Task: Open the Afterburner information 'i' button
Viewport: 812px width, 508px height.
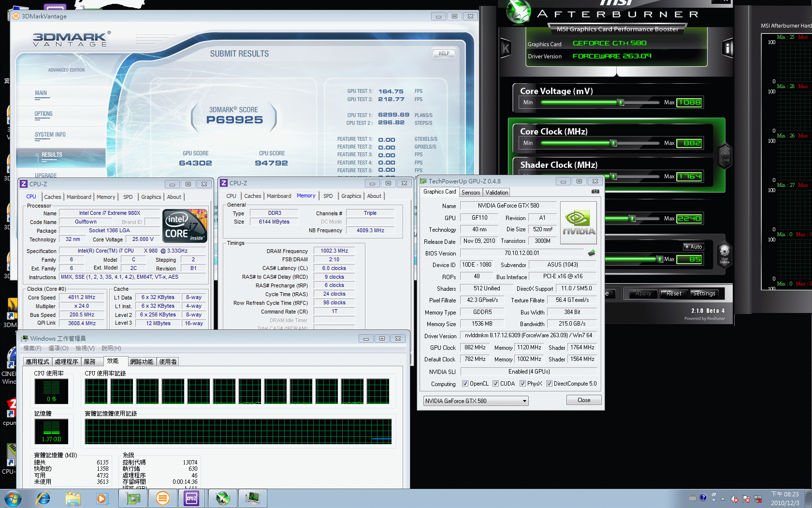Action: click(728, 48)
